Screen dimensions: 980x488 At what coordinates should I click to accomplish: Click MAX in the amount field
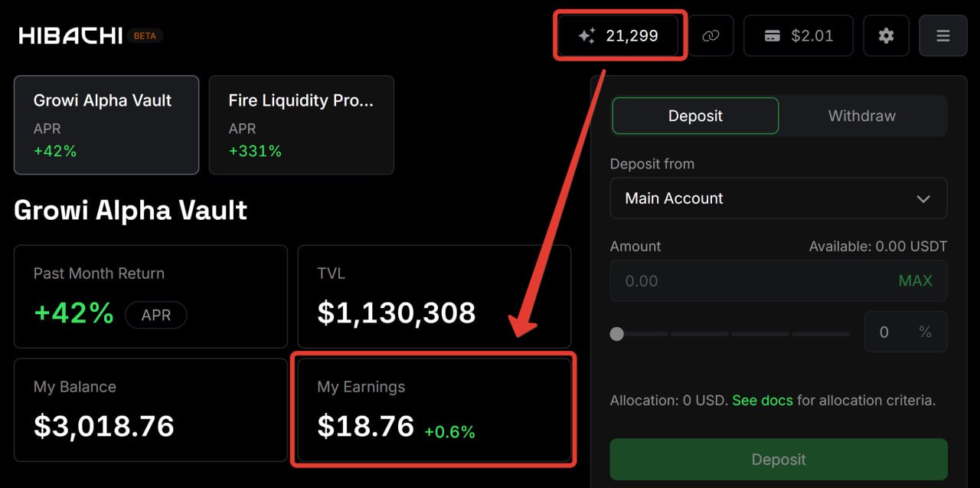click(x=915, y=280)
